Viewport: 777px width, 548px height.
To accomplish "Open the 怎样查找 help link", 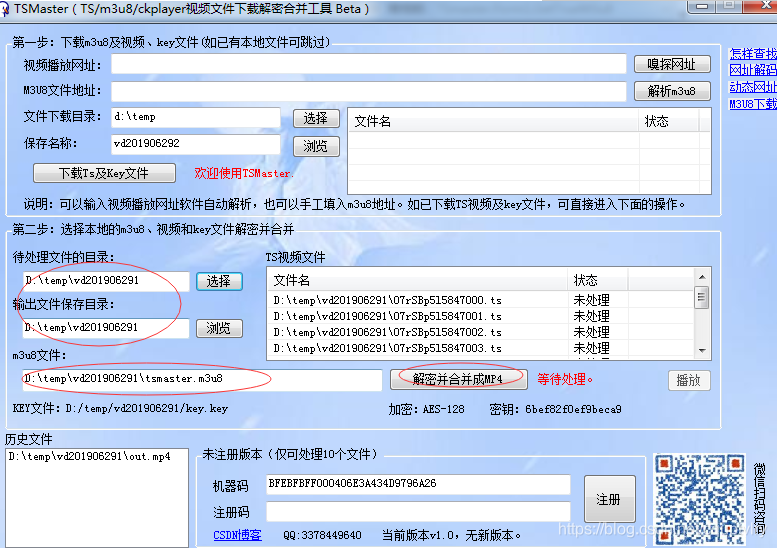I will (753, 54).
